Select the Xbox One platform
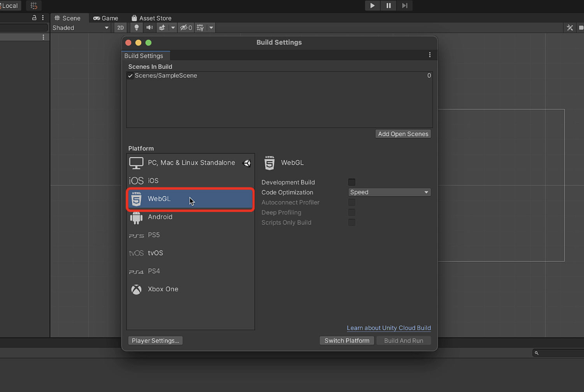 click(190, 289)
